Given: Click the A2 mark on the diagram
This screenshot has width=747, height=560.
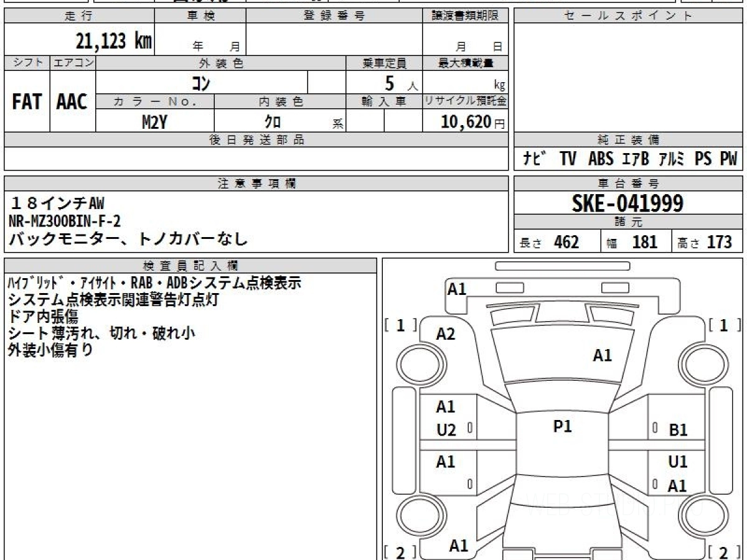Looking at the screenshot, I should click(x=446, y=334).
